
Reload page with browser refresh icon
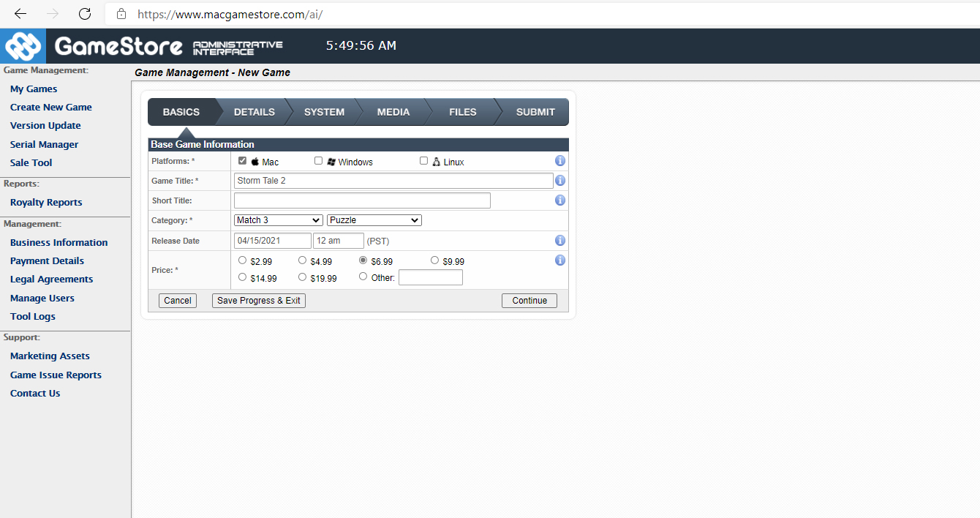coord(85,14)
